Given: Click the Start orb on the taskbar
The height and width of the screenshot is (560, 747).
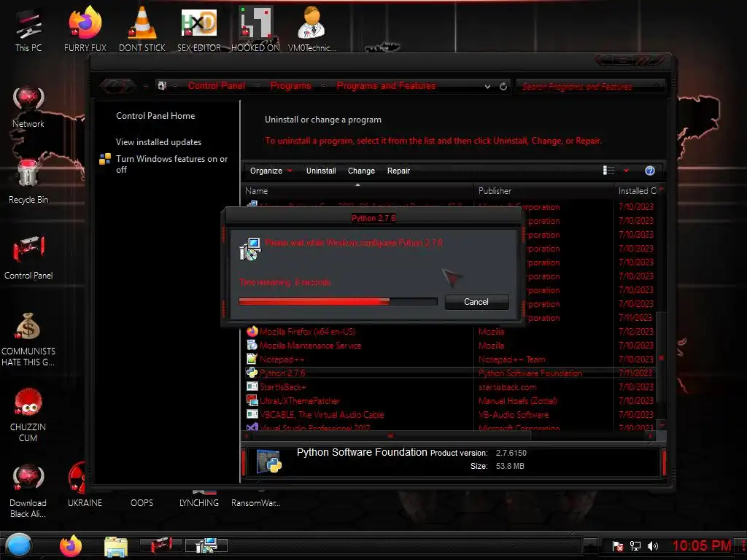Looking at the screenshot, I should click(x=19, y=545).
